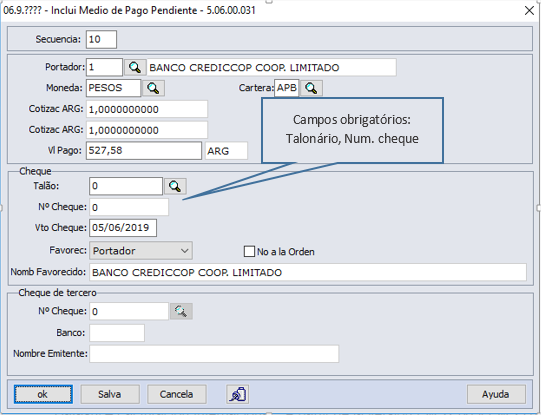Focus the Secuencia field
This screenshot has width=541, height=415.
point(101,39)
